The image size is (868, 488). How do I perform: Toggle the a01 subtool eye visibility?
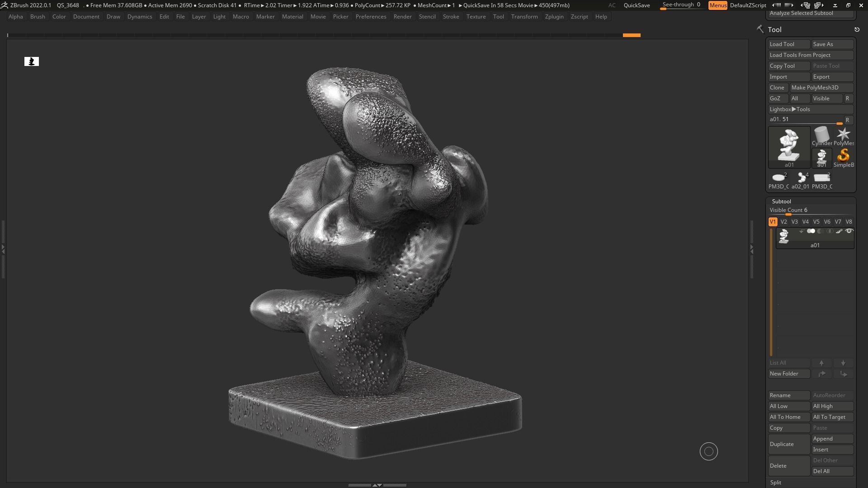point(849,231)
